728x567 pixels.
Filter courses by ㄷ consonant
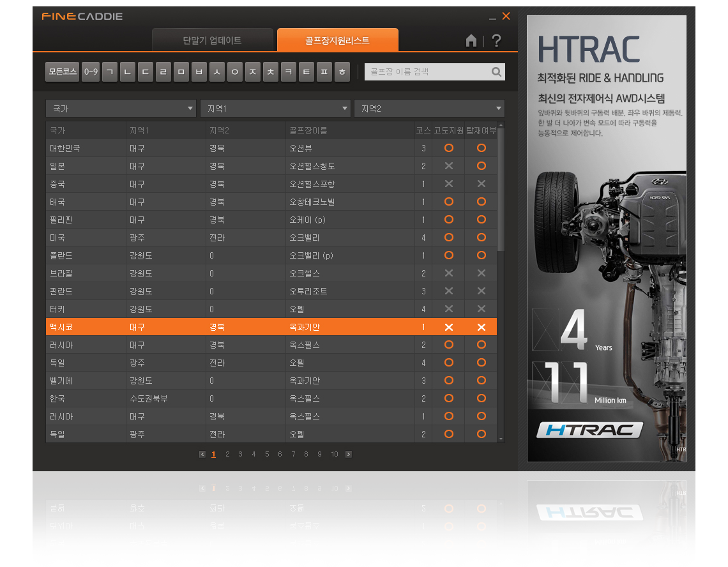click(x=146, y=72)
